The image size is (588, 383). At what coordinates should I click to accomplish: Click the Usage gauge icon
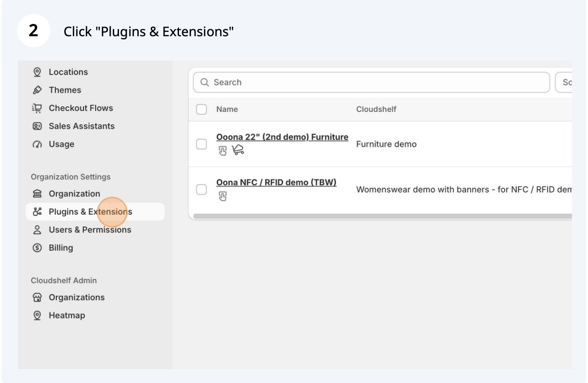[x=38, y=144]
